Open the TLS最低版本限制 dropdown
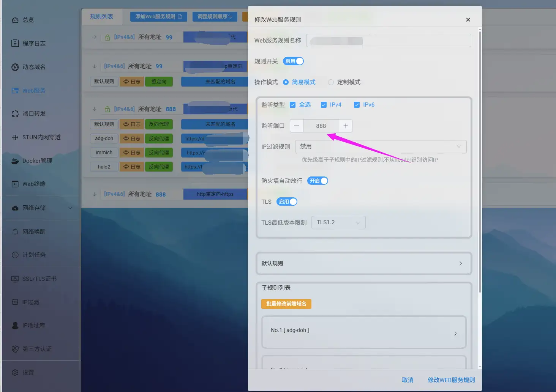The width and height of the screenshot is (556, 392). [338, 222]
